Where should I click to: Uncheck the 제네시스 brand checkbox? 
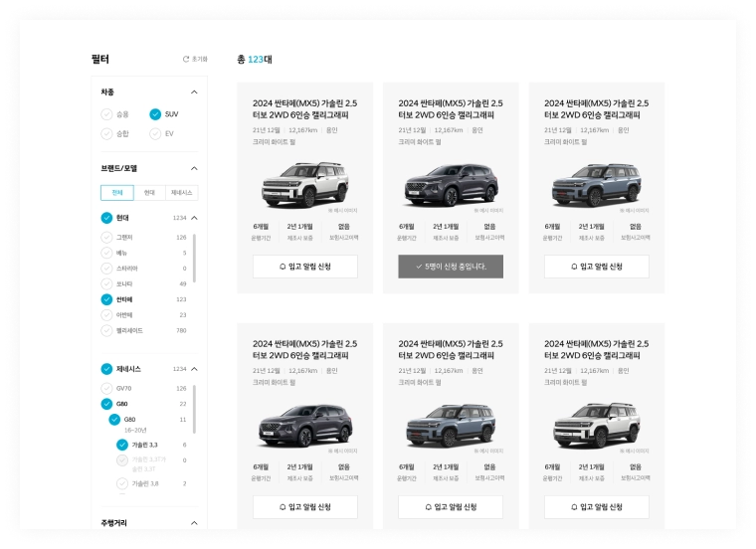106,369
